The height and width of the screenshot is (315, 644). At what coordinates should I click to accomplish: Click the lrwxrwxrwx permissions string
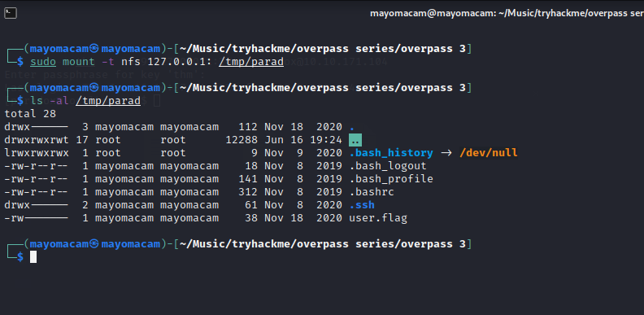tap(37, 153)
